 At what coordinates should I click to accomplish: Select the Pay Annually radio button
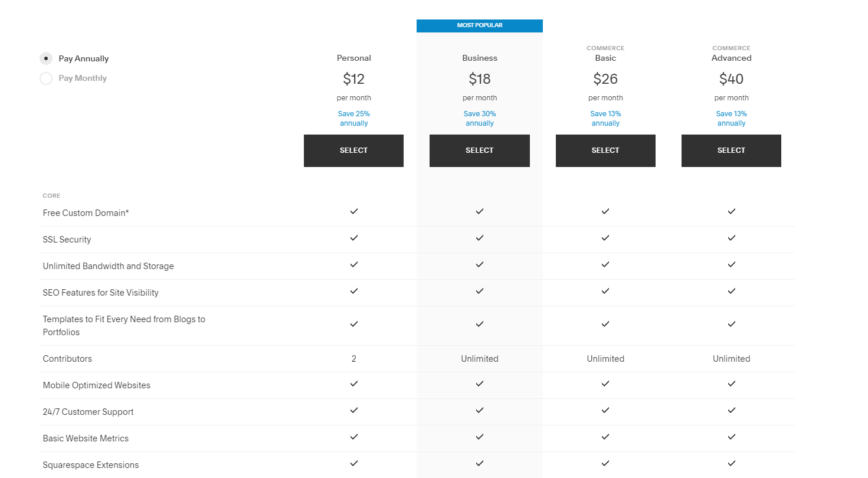pos(46,58)
